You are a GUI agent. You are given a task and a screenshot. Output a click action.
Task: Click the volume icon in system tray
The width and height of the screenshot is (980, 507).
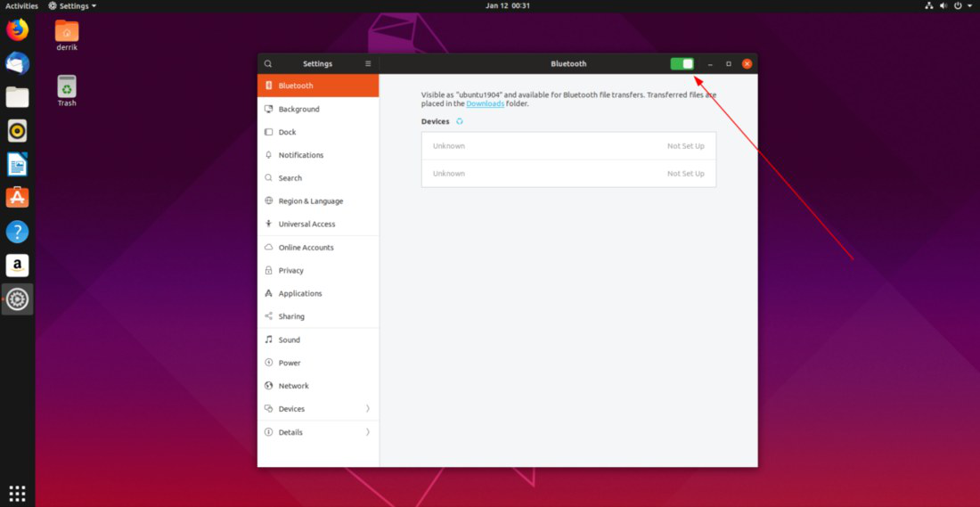[x=943, y=5]
